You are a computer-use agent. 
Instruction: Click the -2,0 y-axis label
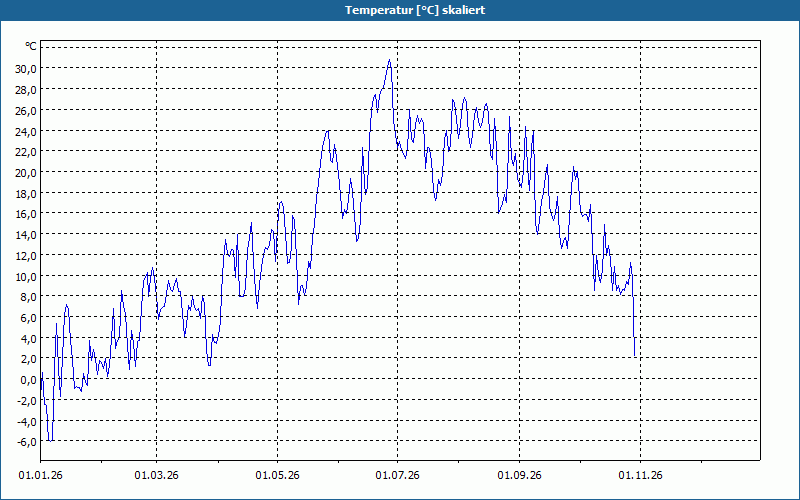[27, 401]
